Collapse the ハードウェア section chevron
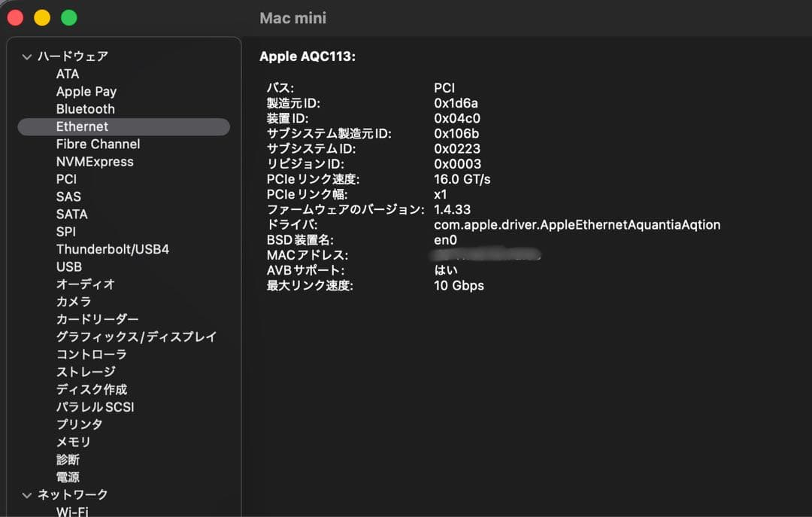812x517 pixels. (27, 56)
